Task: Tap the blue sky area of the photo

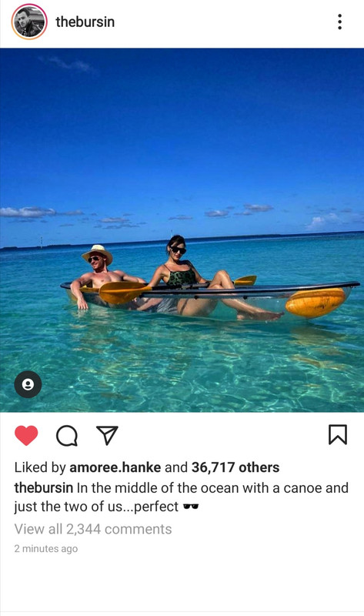Action: pos(182,129)
